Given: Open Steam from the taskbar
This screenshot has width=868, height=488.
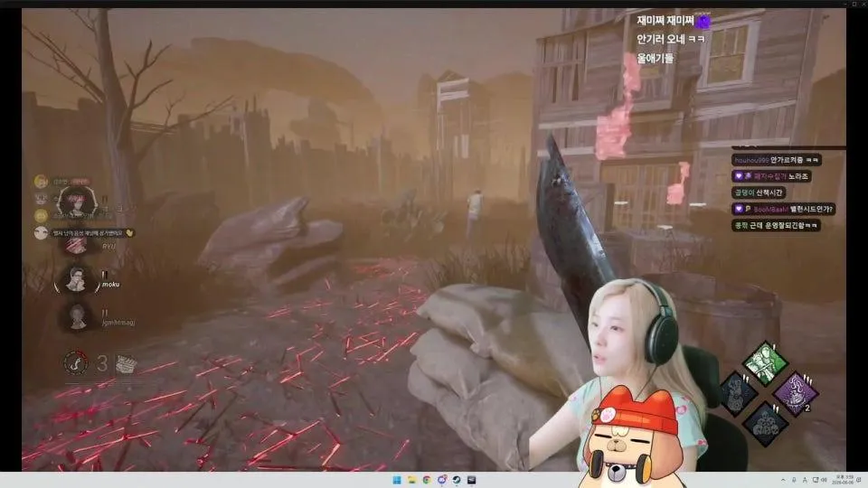Looking at the screenshot, I should pyautogui.click(x=457, y=480).
